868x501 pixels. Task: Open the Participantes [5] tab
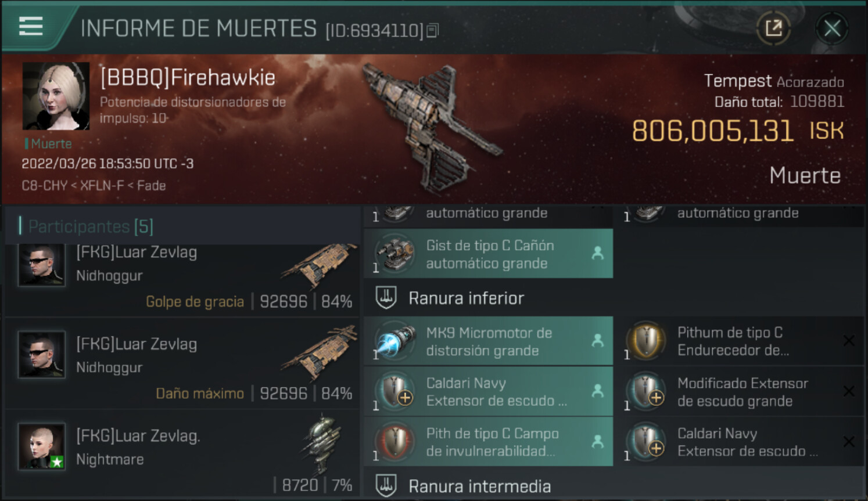[91, 226]
